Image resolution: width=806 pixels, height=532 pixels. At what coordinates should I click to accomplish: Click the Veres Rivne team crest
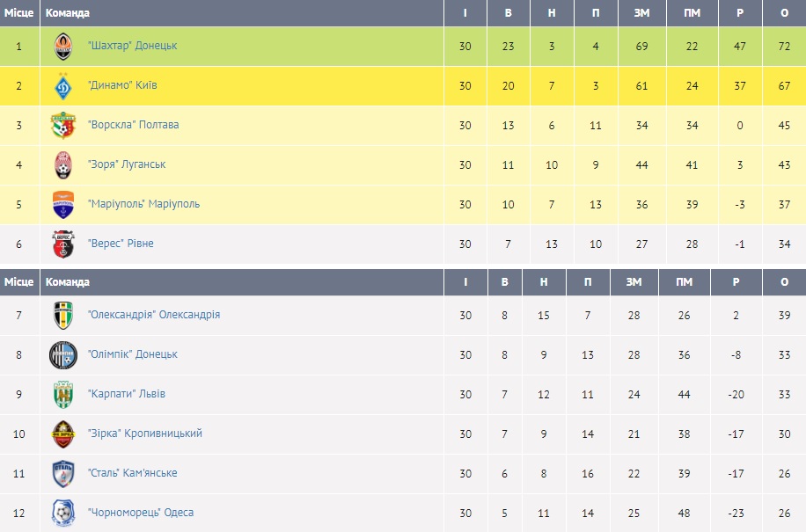pos(63,244)
